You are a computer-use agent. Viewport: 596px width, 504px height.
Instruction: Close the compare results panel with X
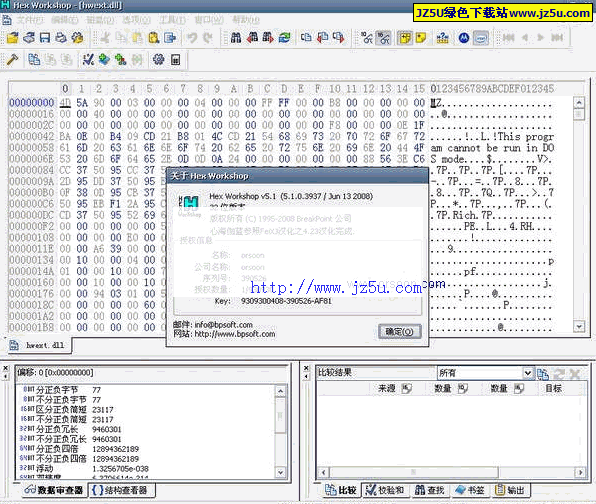306,368
